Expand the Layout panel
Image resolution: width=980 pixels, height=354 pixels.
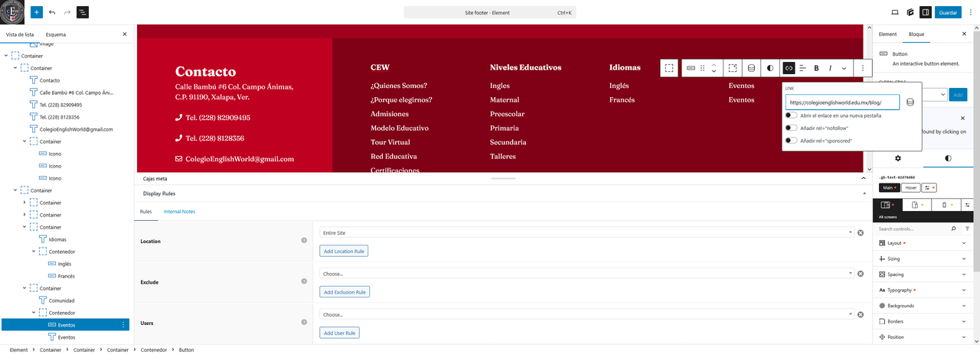coord(923,243)
